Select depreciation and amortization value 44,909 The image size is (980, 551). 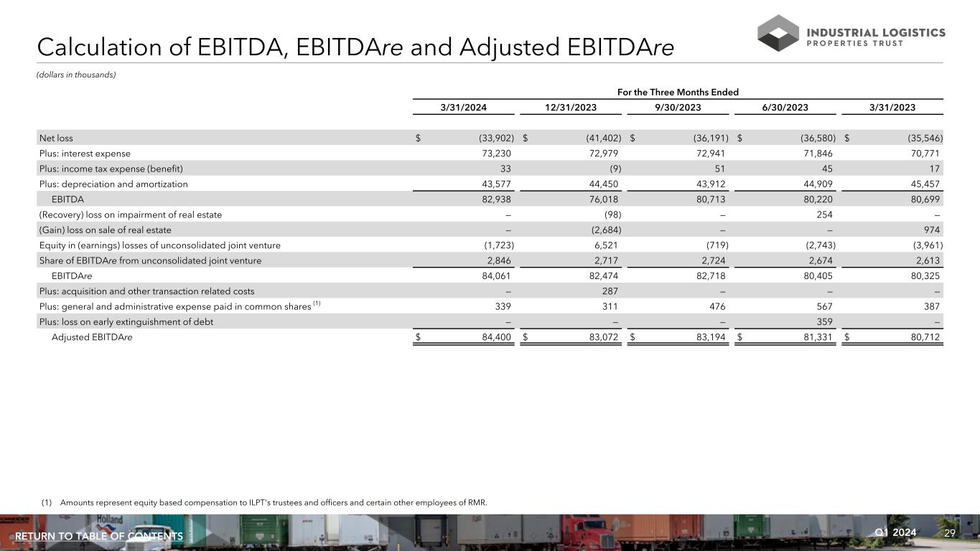click(818, 184)
